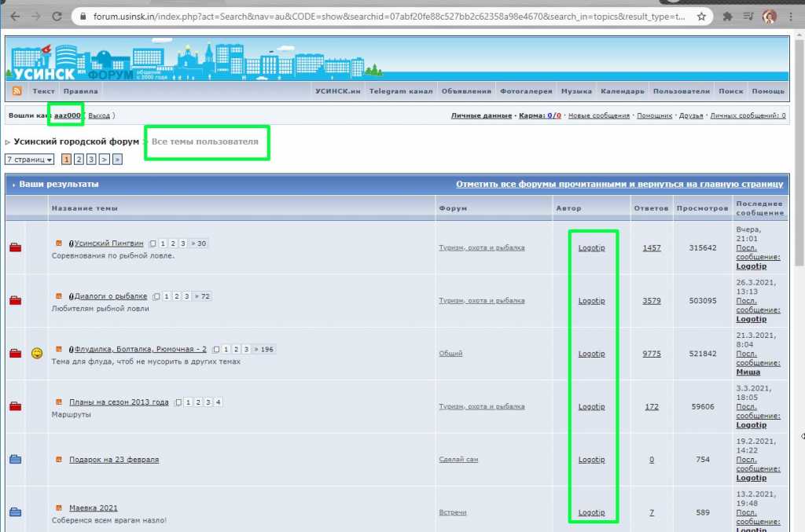Click the smiley icon on the Флудилка row
Viewport: 805px width, 532px height.
[37, 353]
